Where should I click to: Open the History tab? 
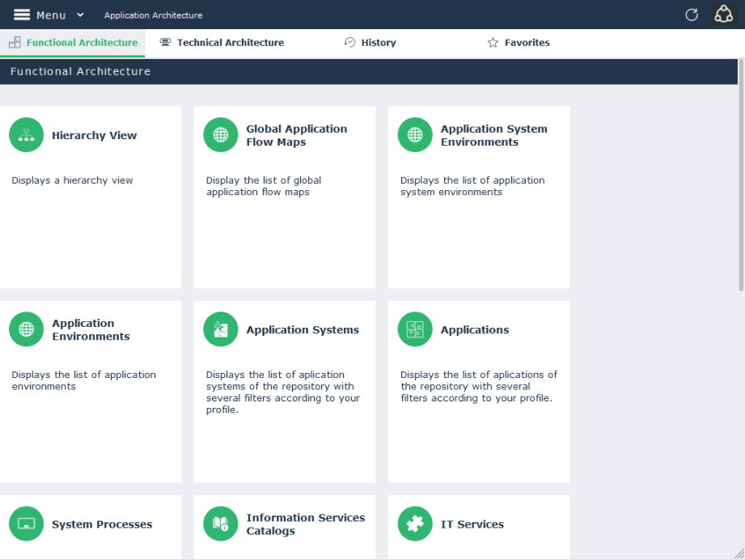(x=370, y=43)
